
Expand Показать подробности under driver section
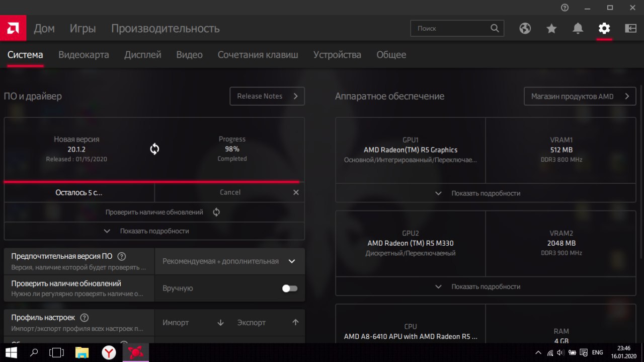coord(154,231)
